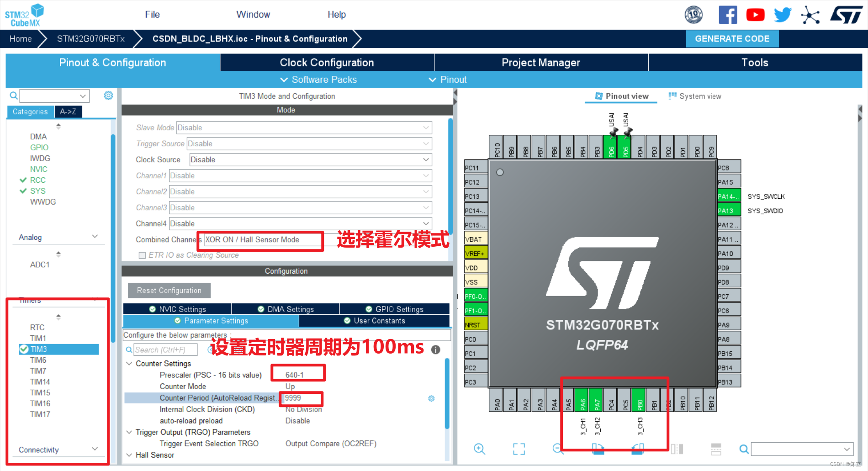Click the NRST pin

[476, 325]
